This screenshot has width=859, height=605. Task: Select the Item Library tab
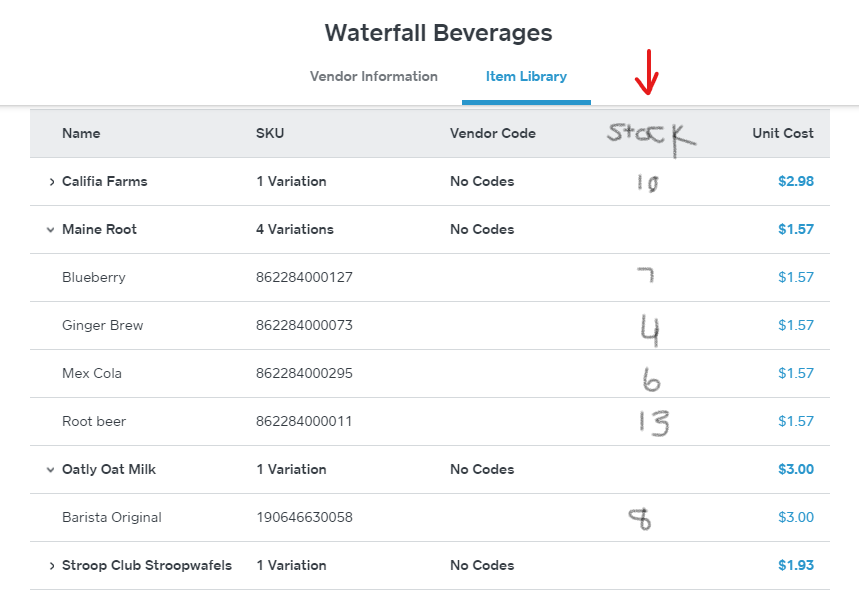tap(526, 77)
